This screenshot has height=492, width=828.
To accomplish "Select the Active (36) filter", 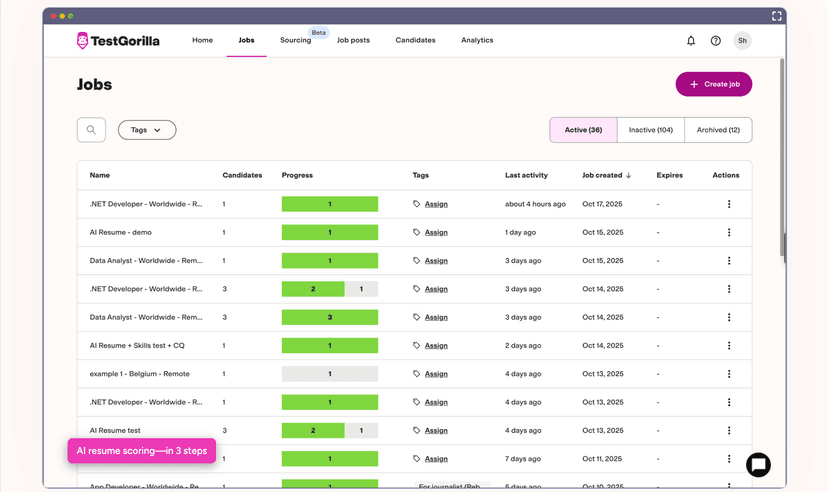I will coord(583,130).
